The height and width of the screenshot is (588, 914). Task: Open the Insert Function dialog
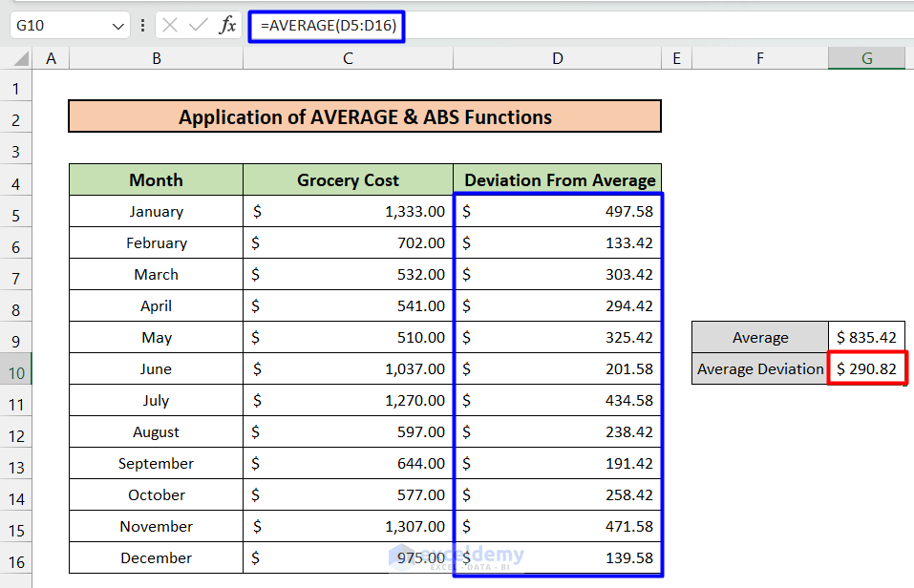(227, 27)
